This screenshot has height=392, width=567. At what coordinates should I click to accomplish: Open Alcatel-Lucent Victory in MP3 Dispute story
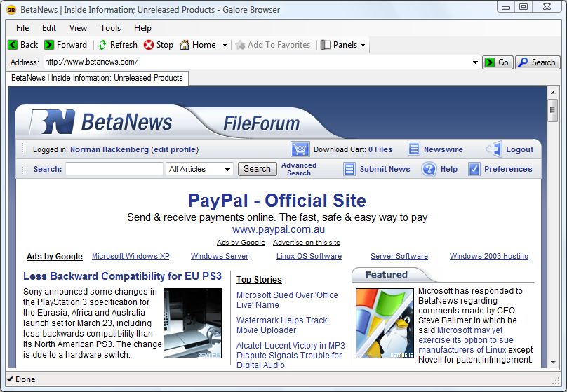pos(291,355)
